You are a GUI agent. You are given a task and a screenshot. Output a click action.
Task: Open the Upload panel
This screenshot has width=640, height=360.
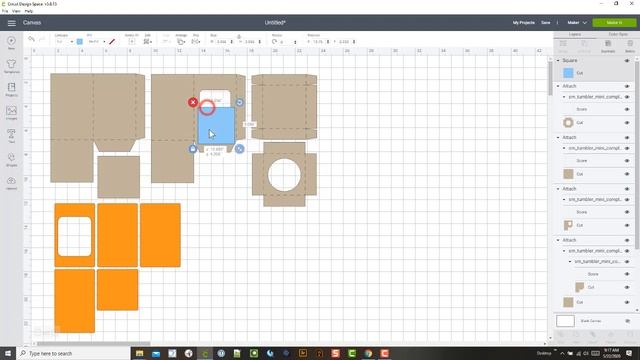[11, 182]
